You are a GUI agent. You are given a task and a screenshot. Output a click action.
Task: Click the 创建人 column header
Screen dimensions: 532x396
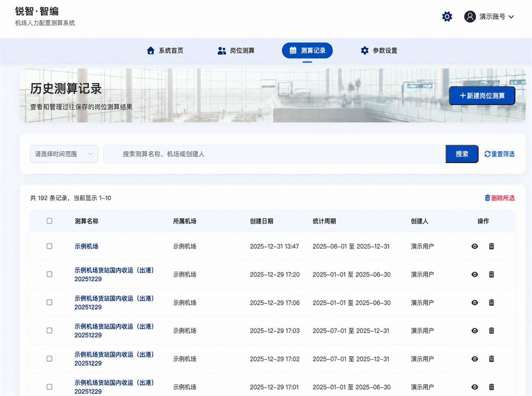coord(420,221)
